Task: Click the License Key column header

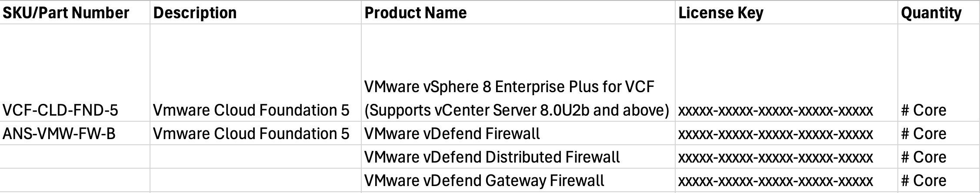Action: [x=720, y=13]
